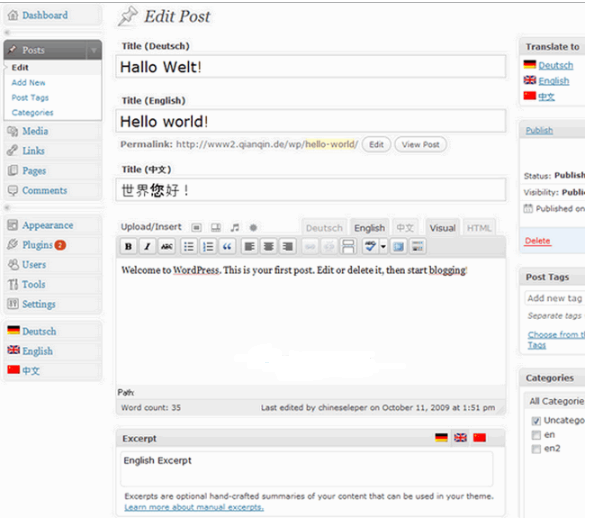The width and height of the screenshot is (595, 519).
Task: Click 中文 link in Translate to box
Action: [x=546, y=97]
